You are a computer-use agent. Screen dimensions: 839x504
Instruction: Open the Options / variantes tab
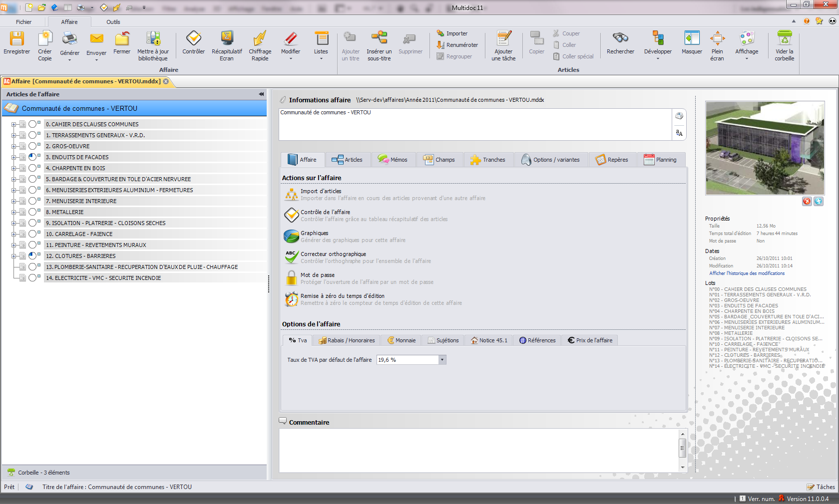point(551,160)
